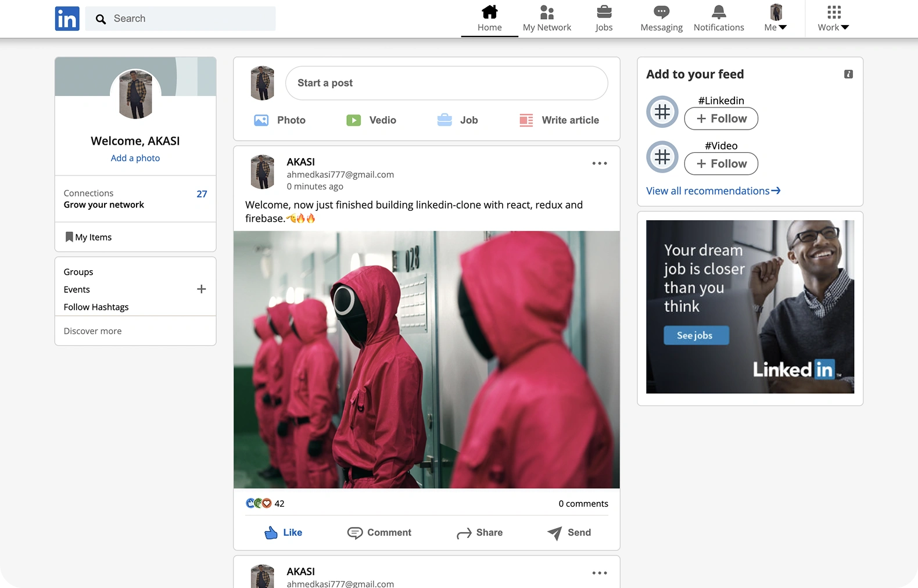
Task: Select the Notifications nav label
Action: point(719,27)
